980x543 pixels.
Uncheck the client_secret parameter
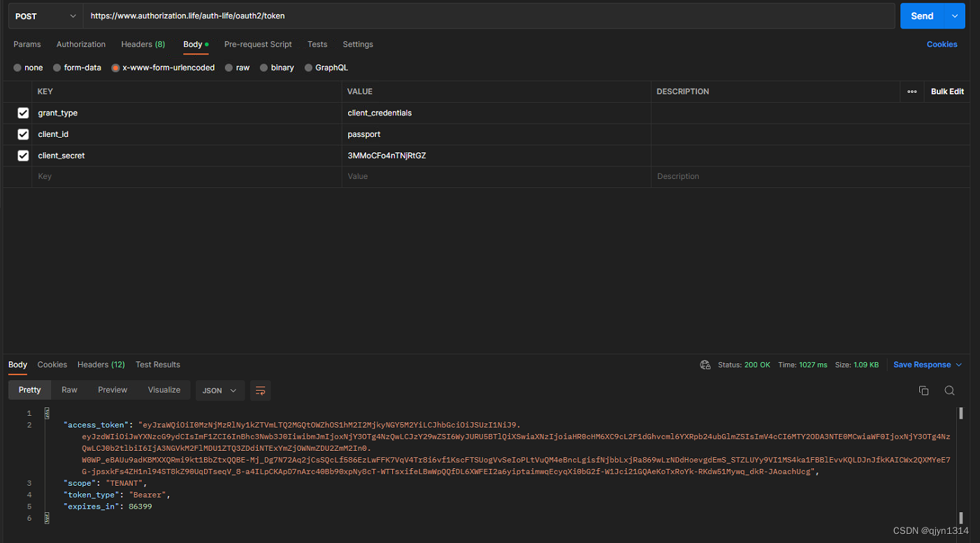(23, 155)
